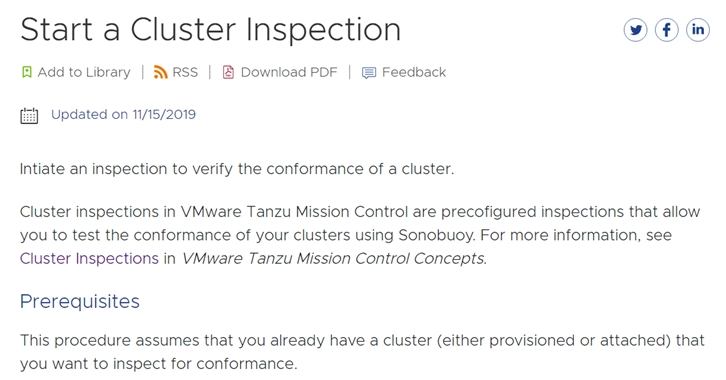Click the green bookmark library icon

click(27, 72)
